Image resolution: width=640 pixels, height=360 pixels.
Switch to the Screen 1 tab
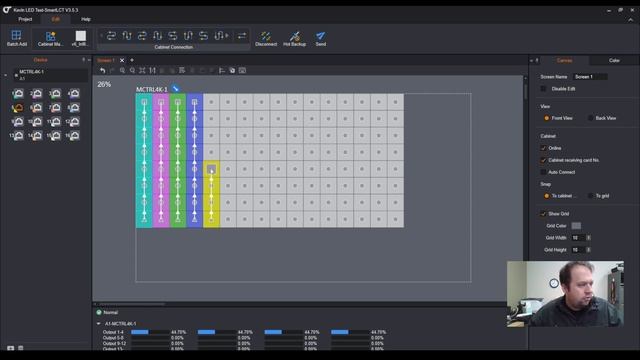pos(106,60)
